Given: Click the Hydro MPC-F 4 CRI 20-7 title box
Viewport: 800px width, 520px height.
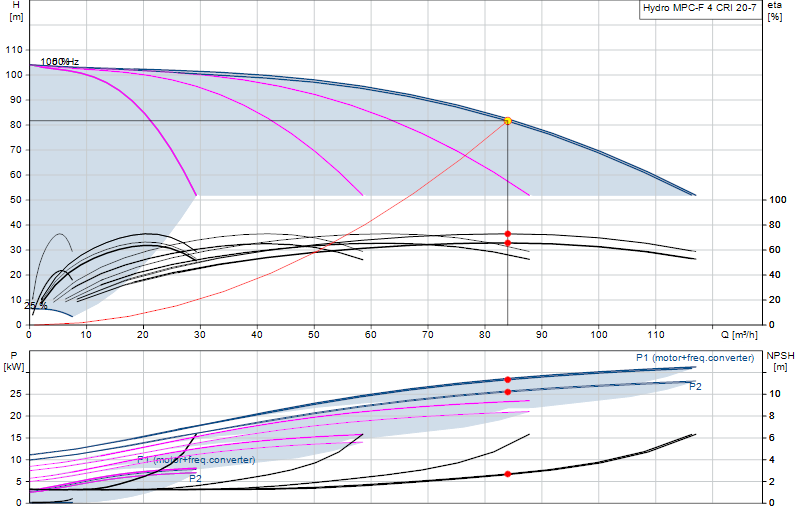Looking at the screenshot, I should pyautogui.click(x=699, y=9).
